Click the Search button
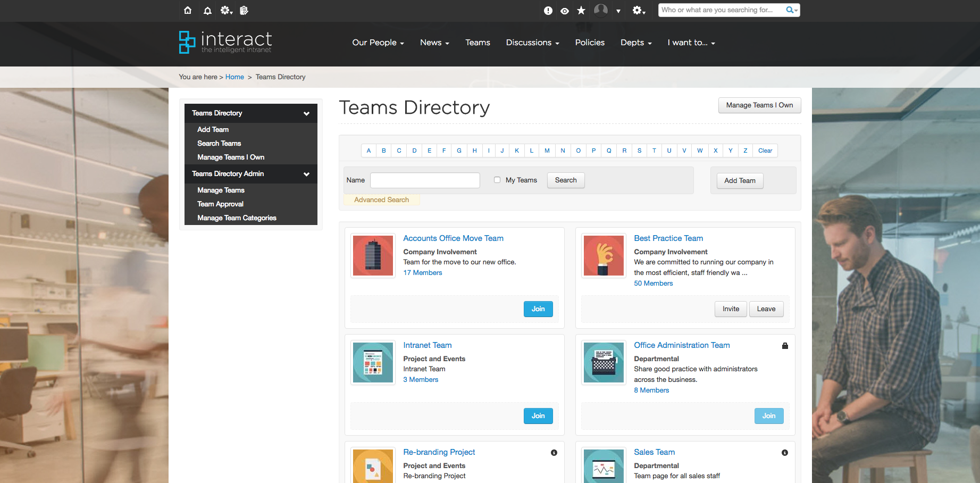Screen dimensions: 980x483 tap(566, 180)
